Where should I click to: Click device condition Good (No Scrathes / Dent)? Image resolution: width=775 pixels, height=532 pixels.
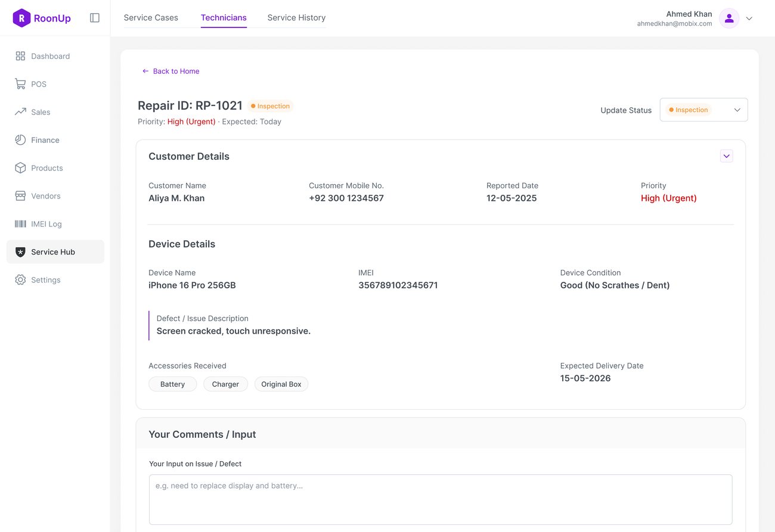pyautogui.click(x=615, y=285)
